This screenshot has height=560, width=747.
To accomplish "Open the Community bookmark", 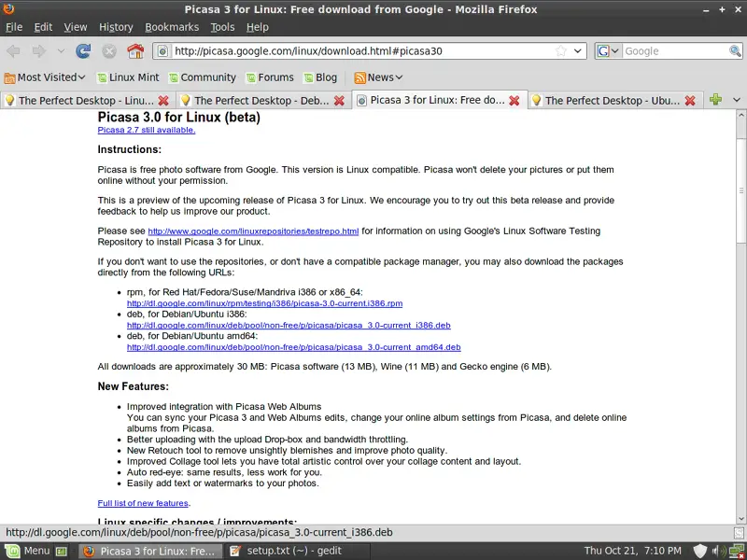I will point(203,77).
